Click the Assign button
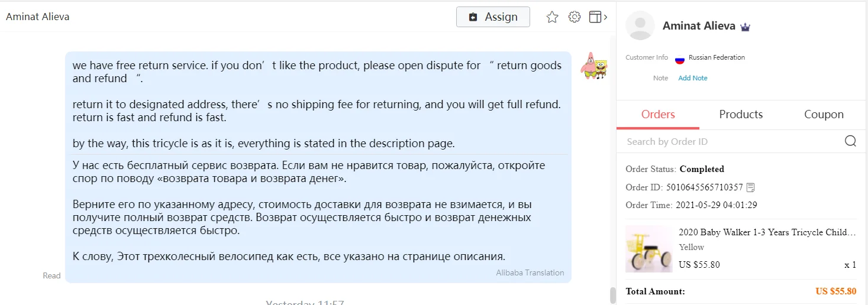Viewport: 868px width, 305px height. (493, 17)
